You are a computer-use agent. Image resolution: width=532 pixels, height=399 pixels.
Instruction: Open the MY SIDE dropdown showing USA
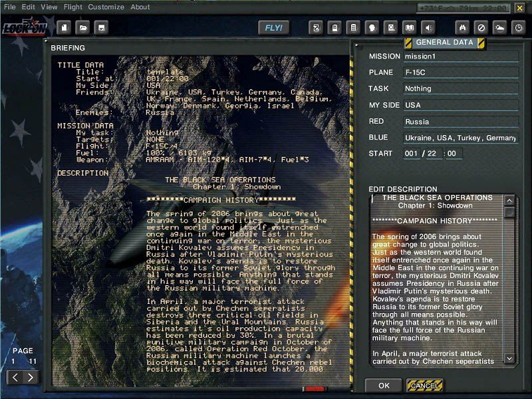[460, 104]
